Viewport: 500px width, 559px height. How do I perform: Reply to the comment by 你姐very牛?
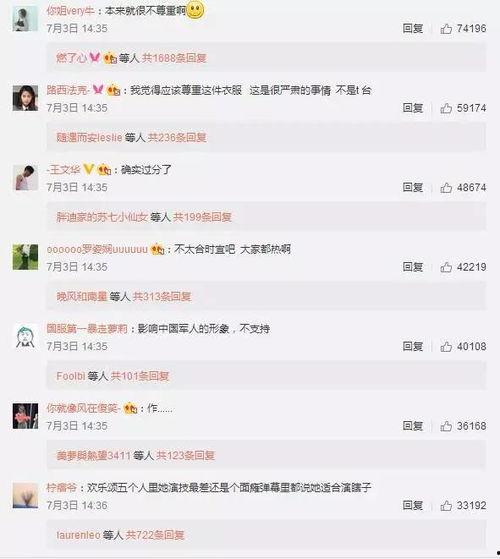click(x=413, y=29)
